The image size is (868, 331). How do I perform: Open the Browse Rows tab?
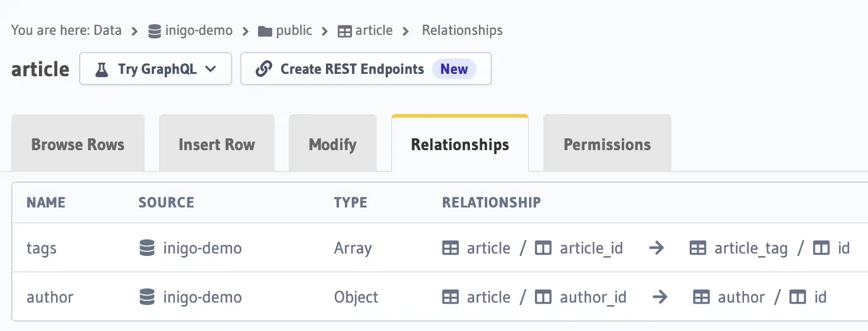(x=78, y=143)
